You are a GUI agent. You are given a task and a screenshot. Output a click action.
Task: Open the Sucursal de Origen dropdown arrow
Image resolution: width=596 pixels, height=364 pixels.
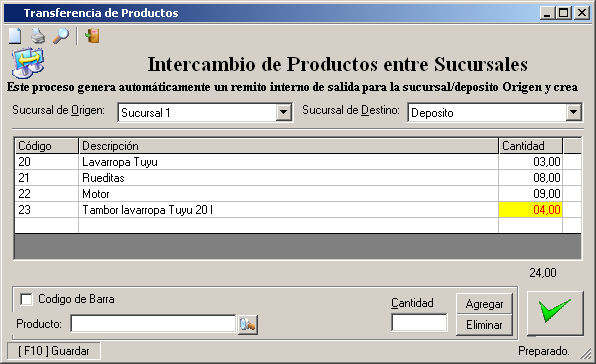[284, 112]
